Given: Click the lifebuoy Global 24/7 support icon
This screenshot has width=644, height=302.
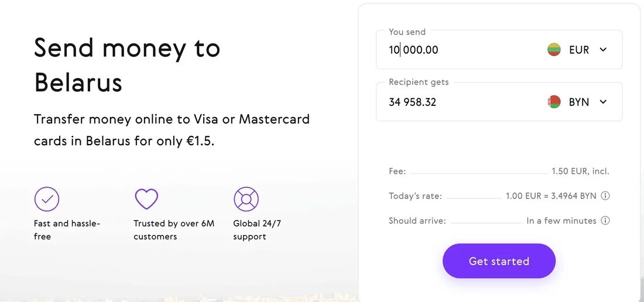Looking at the screenshot, I should click(x=246, y=199).
